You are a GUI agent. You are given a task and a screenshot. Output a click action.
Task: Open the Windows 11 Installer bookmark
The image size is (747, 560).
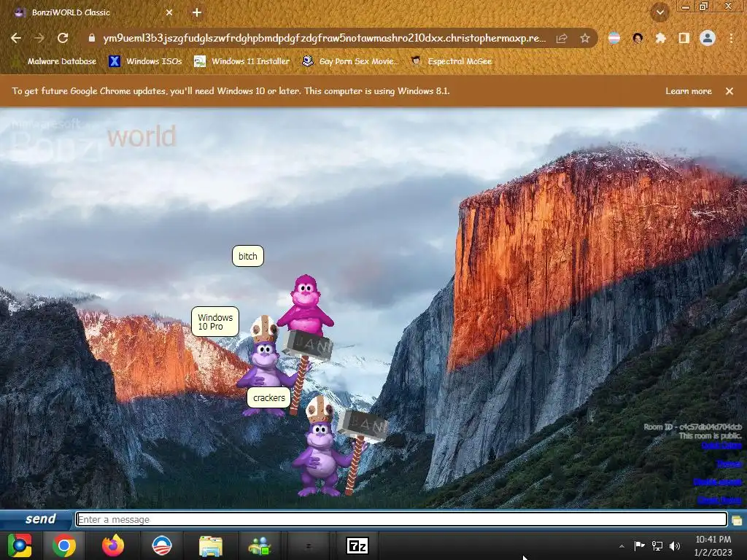click(242, 61)
